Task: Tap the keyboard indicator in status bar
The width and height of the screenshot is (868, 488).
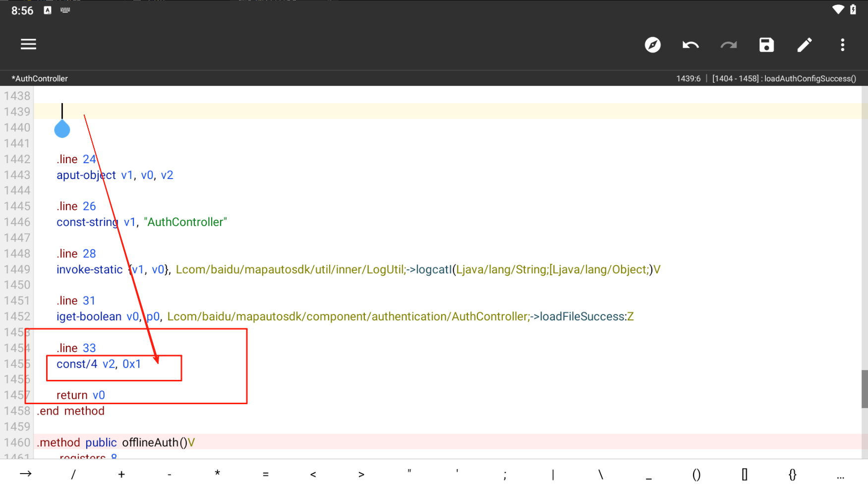Action: pos(65,10)
